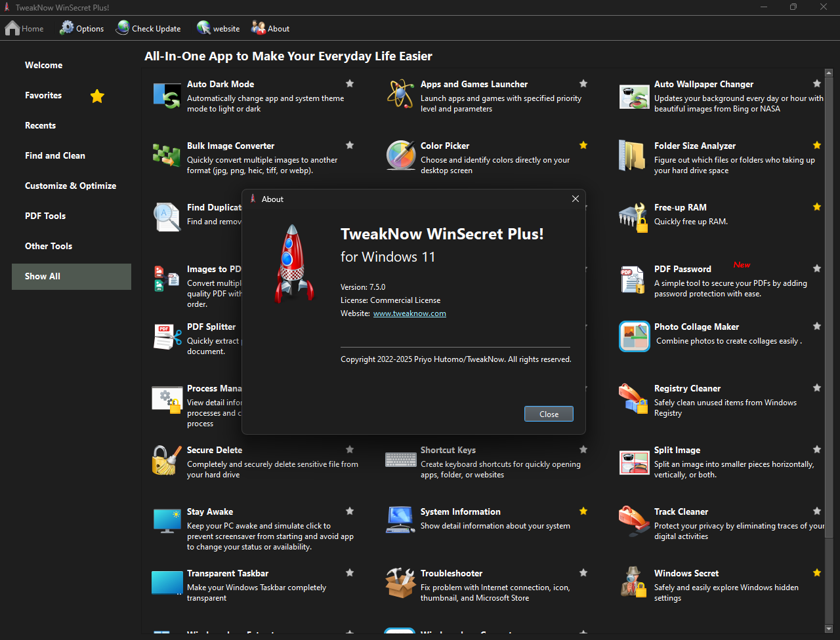Screen dimensions: 840x640
Task: Switch to the Welcome section
Action: click(72, 65)
